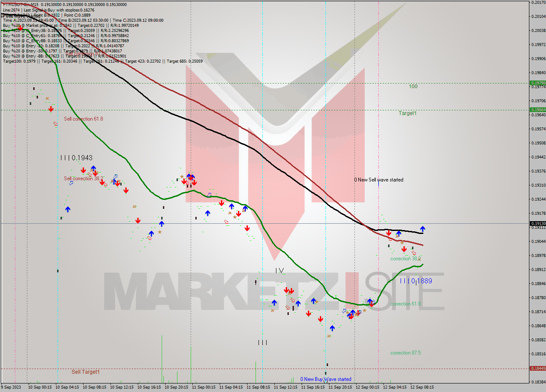Click the 'Sell correction 38.2' label

point(84,179)
